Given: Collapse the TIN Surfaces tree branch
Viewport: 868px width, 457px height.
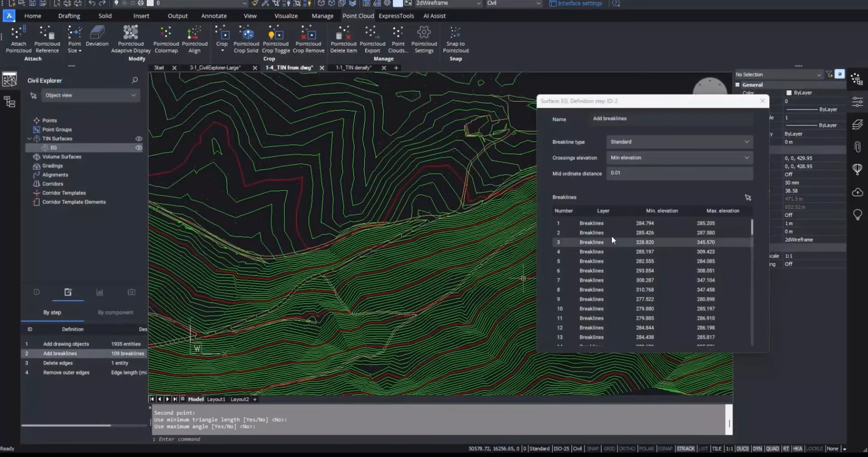Looking at the screenshot, I should pos(29,138).
